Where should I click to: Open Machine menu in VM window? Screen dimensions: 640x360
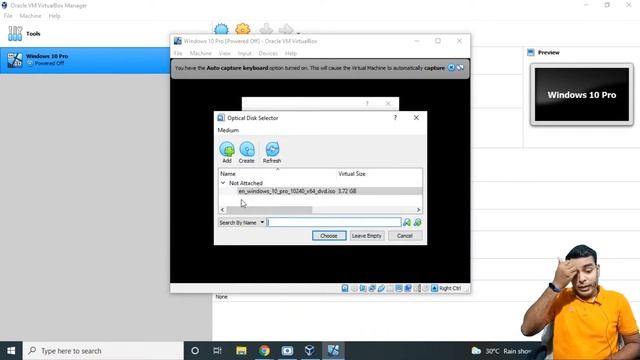(x=200, y=53)
